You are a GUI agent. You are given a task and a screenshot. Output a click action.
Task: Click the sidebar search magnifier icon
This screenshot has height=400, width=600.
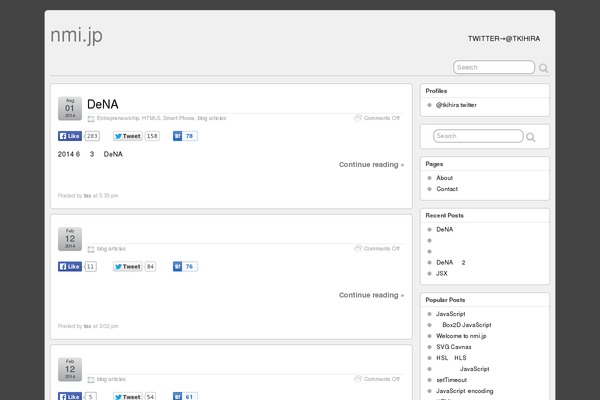(x=530, y=137)
